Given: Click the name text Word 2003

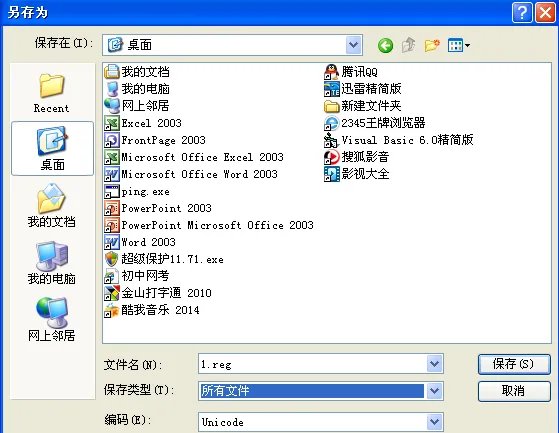Looking at the screenshot, I should pyautogui.click(x=149, y=242).
